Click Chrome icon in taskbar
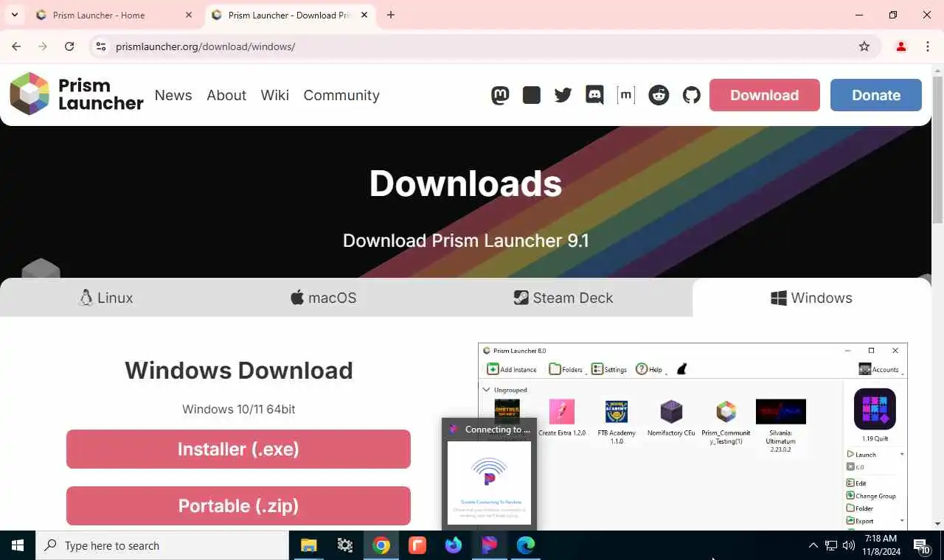The width and height of the screenshot is (944, 560). point(381,545)
